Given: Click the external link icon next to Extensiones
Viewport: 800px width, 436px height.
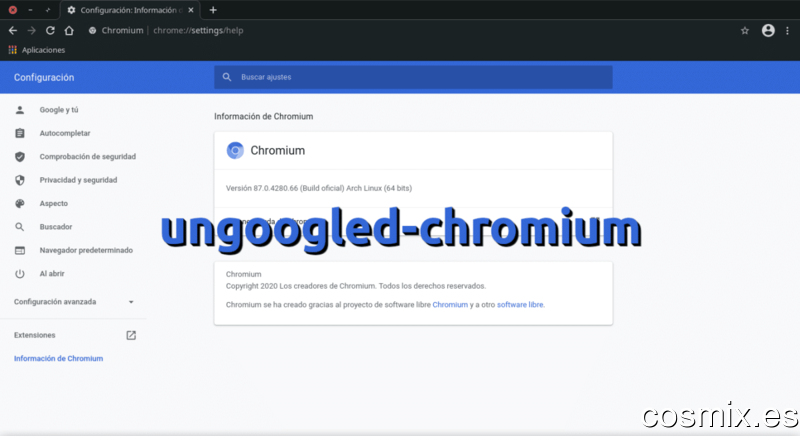Looking at the screenshot, I should coord(131,335).
